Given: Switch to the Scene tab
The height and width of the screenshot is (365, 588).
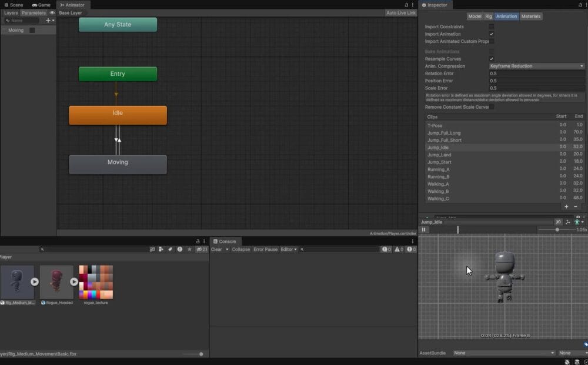Looking at the screenshot, I should tap(14, 5).
